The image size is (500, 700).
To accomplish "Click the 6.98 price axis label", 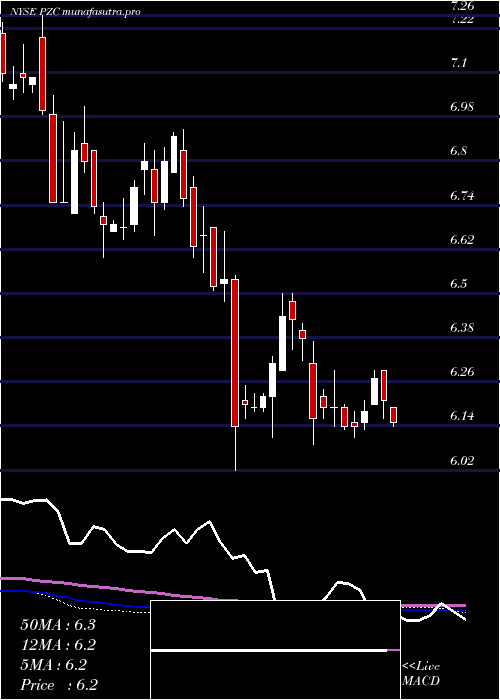I will [462, 107].
